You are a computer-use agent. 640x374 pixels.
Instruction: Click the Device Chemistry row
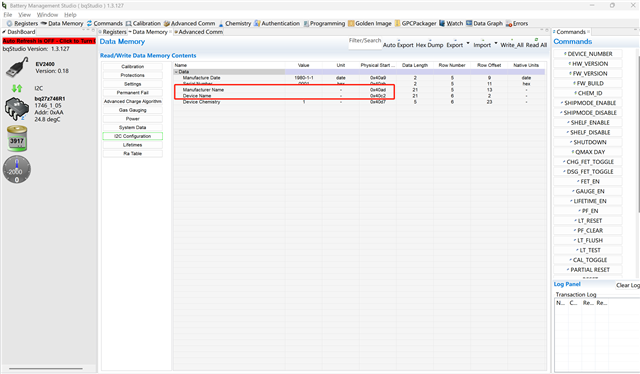tap(359, 102)
